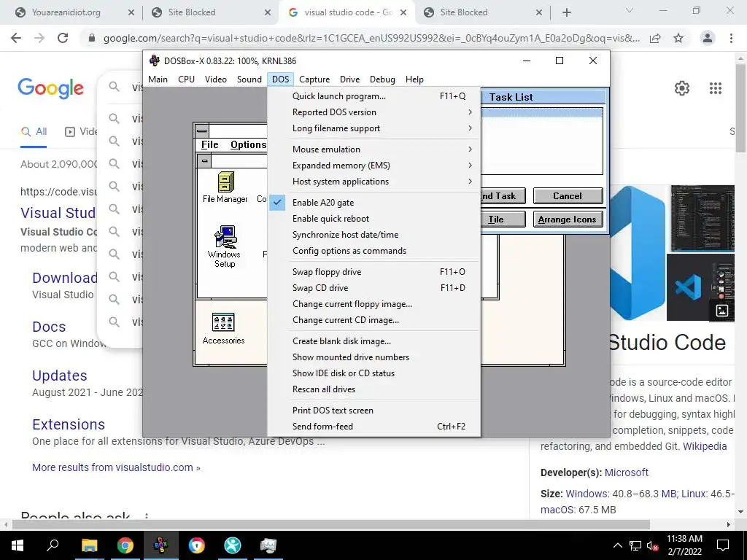Click Cancel in Task List
Image resolution: width=747 pixels, height=560 pixels.
[568, 195]
